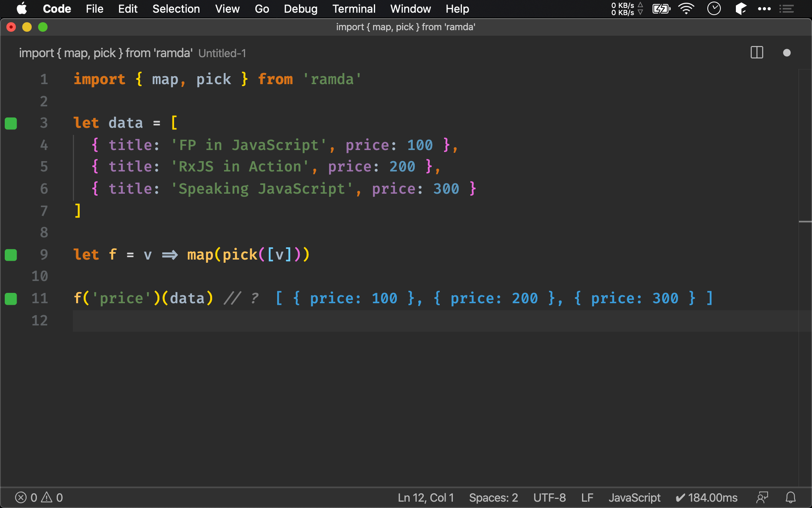
Task: Select the Untitled-1 editor tab
Action: [132, 53]
